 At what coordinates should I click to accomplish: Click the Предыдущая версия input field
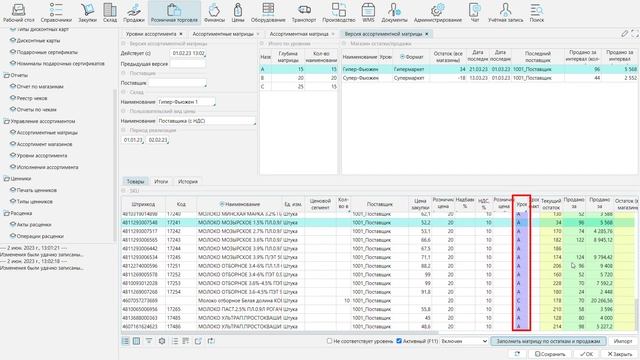(187, 64)
